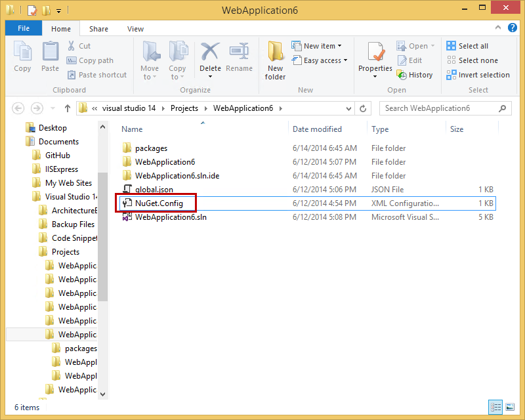525x420 pixels.
Task: Sort by the Size column header
Action: coord(457,129)
